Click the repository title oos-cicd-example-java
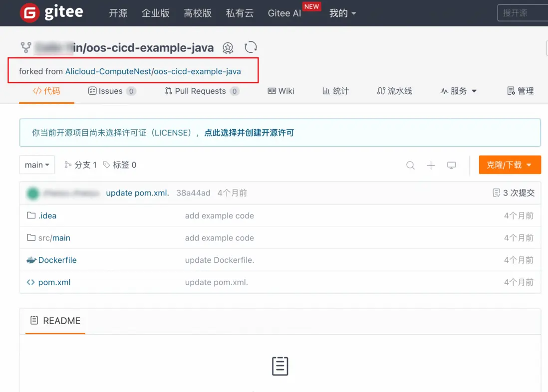Screen dimensions: 548x392 150,47
